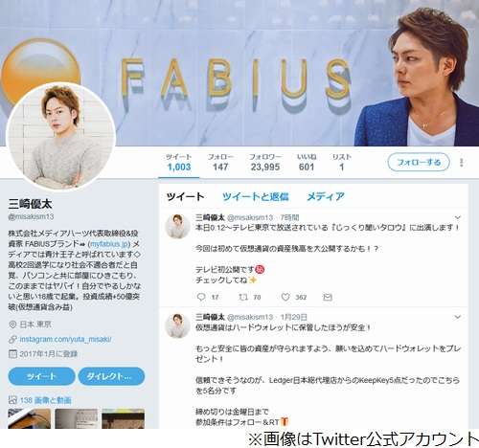Retweet the first tweet about TV appearance
Viewport: 479px width, 448px height.
(x=243, y=297)
